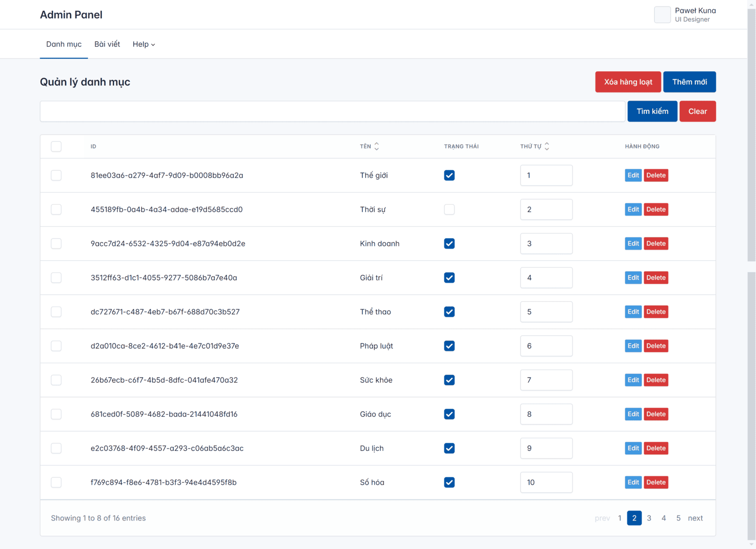Click the user avatar next to Paweł Kuna
Screen dimensions: 756x549
pyautogui.click(x=662, y=15)
